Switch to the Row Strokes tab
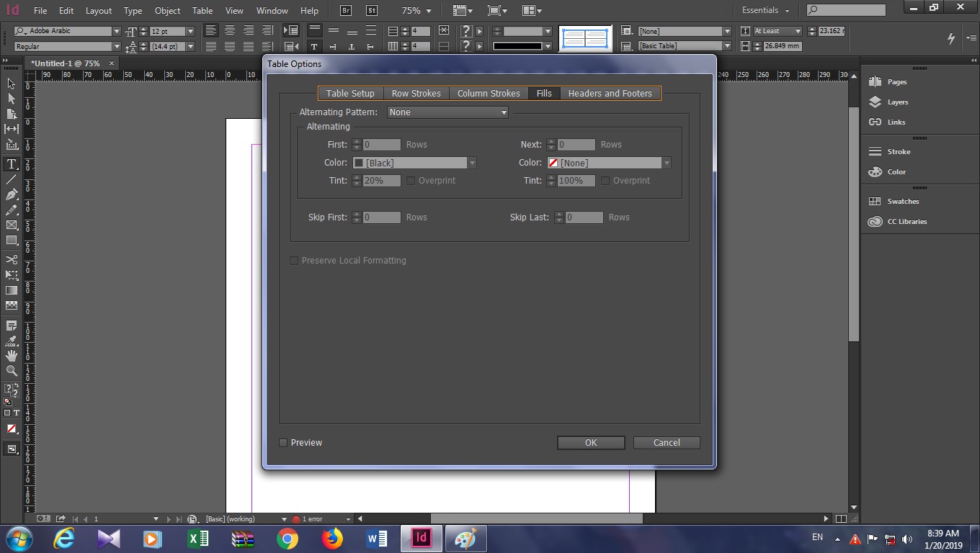The width and height of the screenshot is (980, 553). [416, 94]
